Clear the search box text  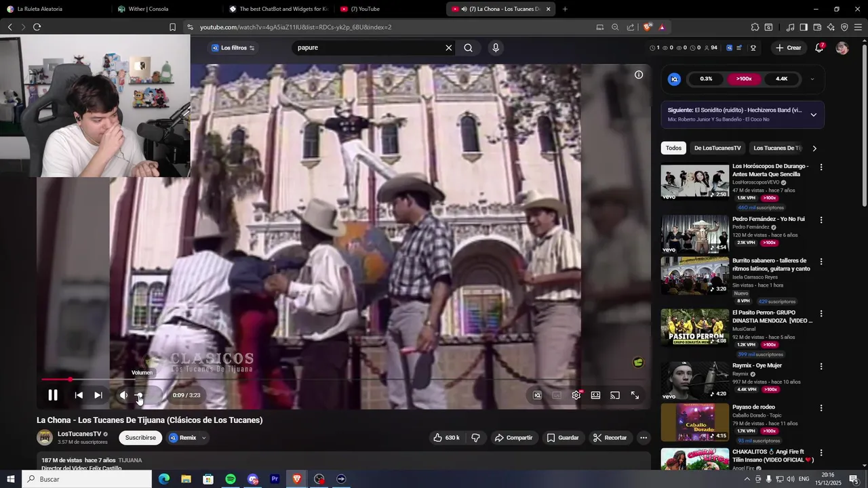tap(448, 48)
